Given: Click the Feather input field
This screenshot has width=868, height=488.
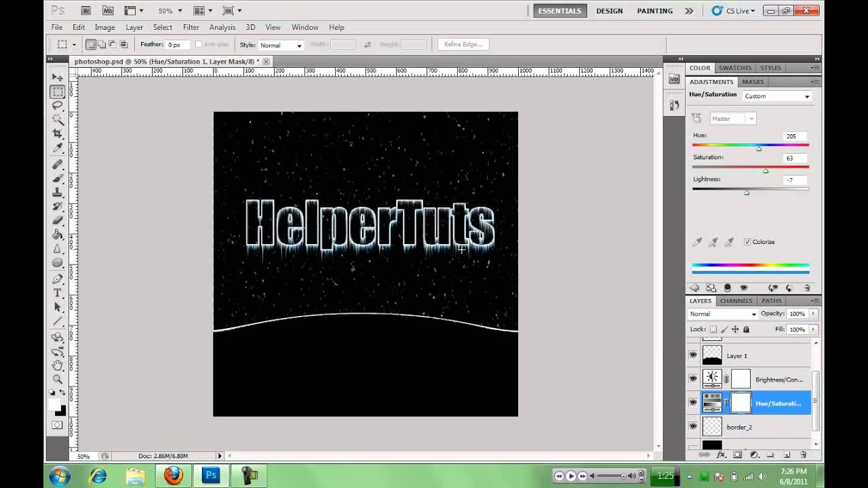Looking at the screenshot, I should coord(178,45).
